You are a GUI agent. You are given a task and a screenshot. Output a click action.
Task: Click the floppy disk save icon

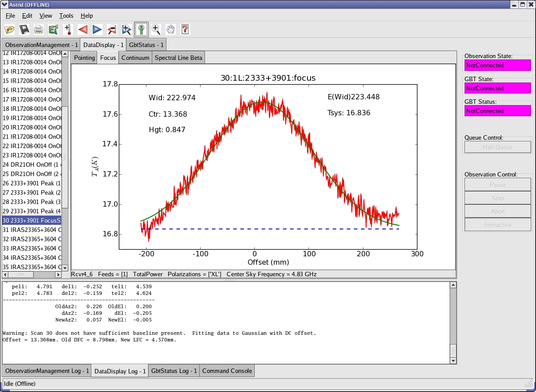pos(24,30)
